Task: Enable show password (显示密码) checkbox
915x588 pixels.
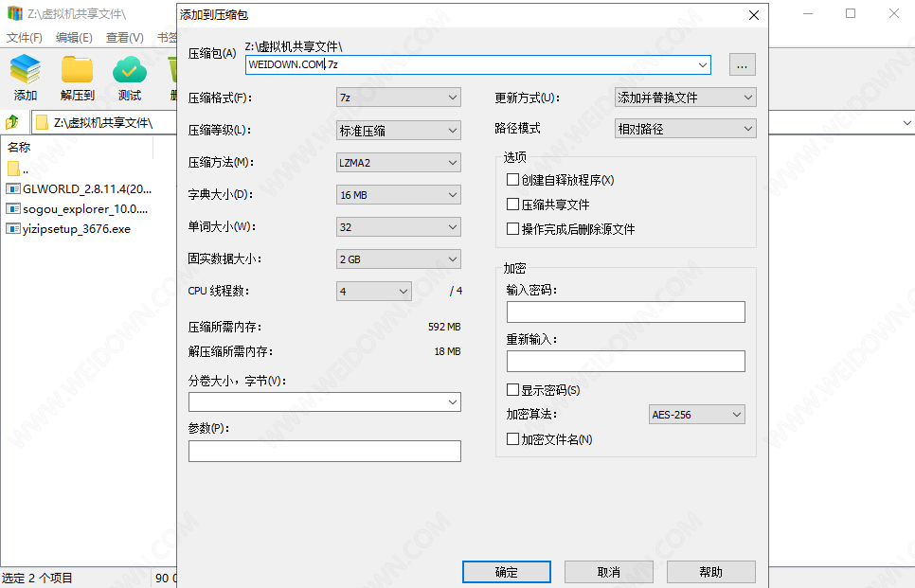Action: 512,390
